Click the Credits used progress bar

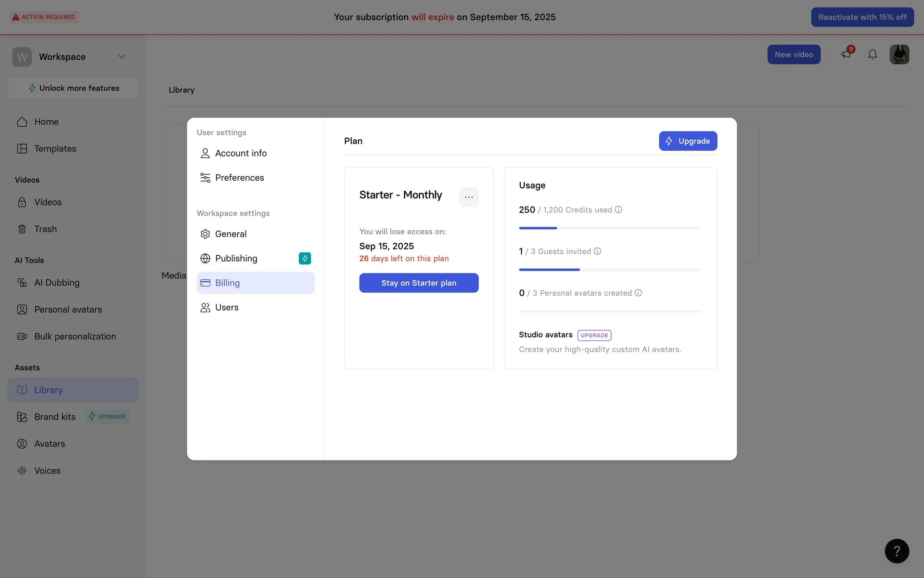coord(610,228)
